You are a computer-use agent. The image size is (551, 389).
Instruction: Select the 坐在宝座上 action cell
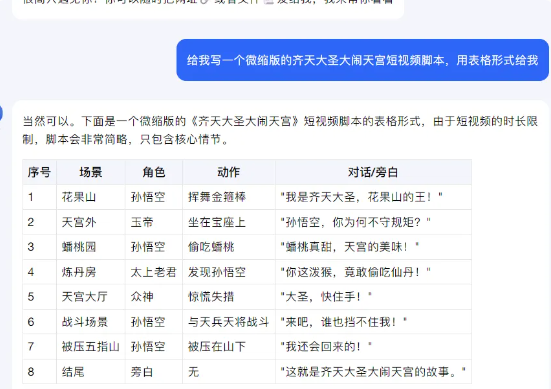click(x=229, y=222)
